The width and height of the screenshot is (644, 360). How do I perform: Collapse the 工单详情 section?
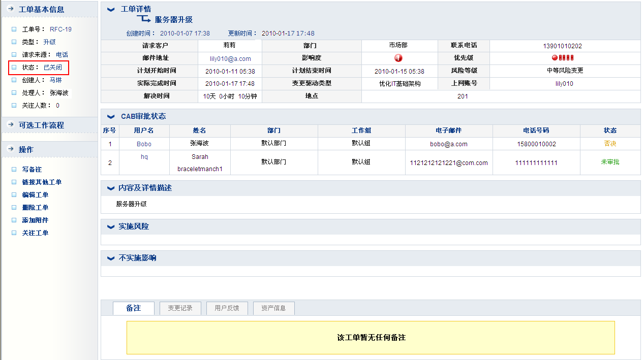tap(111, 9)
